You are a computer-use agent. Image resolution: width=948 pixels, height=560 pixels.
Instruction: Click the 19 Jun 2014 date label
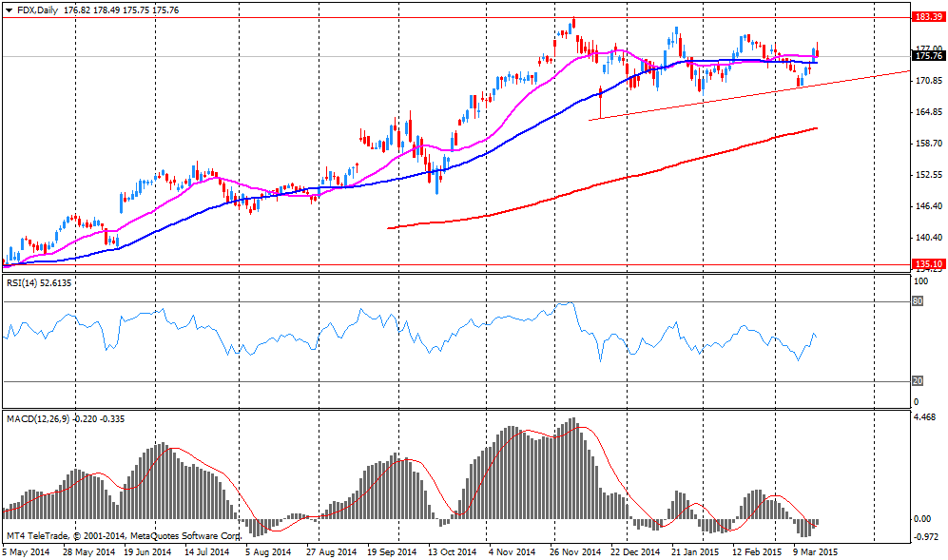147,552
